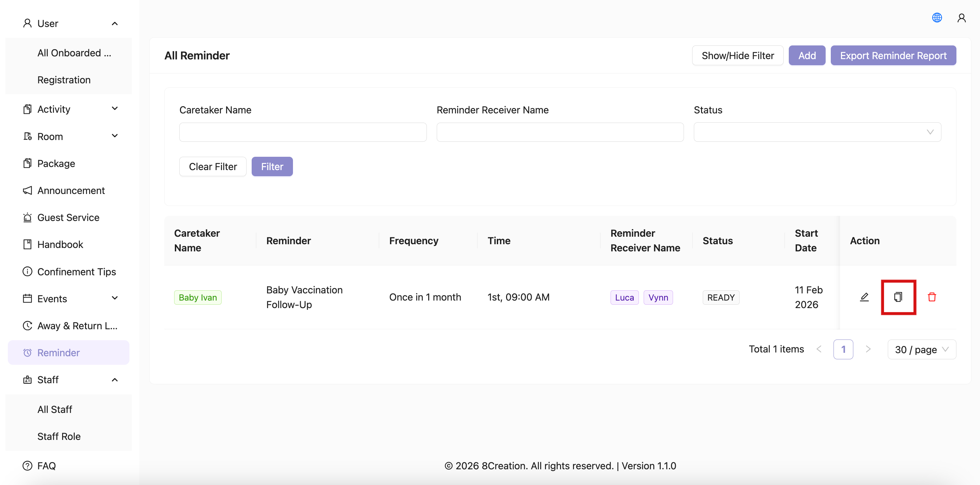Click the FAQ question mark icon
This screenshot has height=485, width=980.
tap(27, 466)
